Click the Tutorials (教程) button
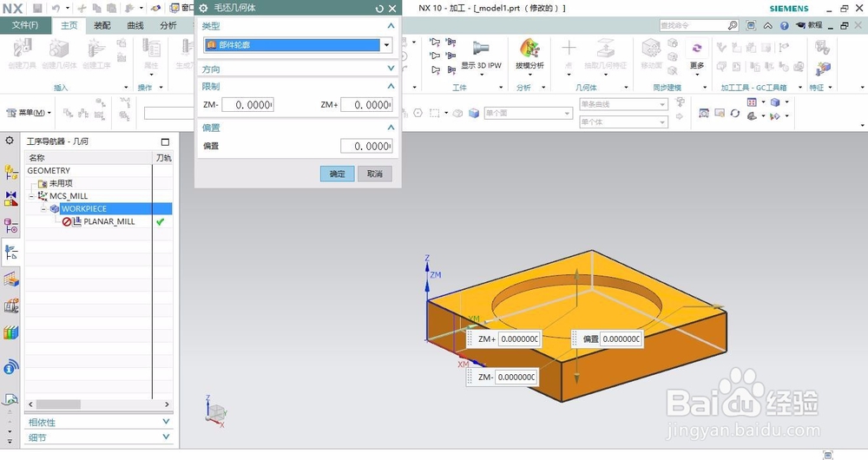 click(809, 25)
